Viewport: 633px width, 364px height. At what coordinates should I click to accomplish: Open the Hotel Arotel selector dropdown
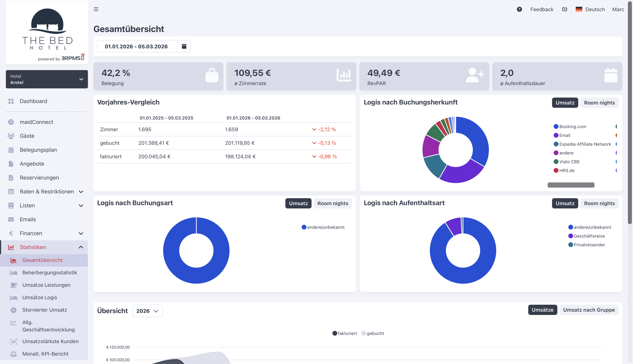point(47,79)
